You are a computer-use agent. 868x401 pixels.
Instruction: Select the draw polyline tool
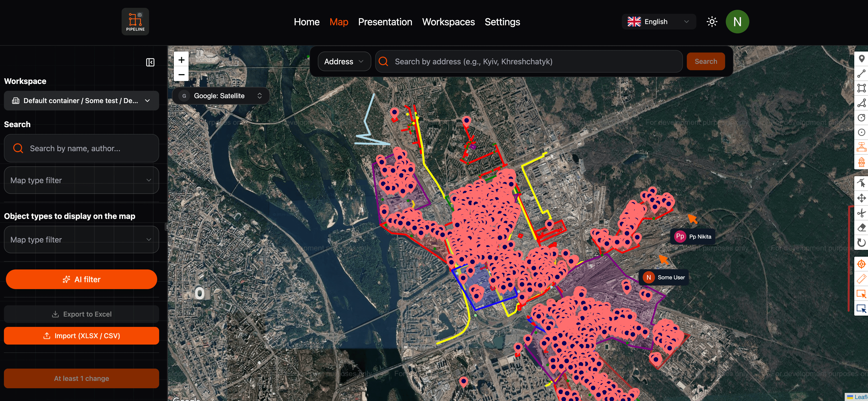tap(861, 74)
